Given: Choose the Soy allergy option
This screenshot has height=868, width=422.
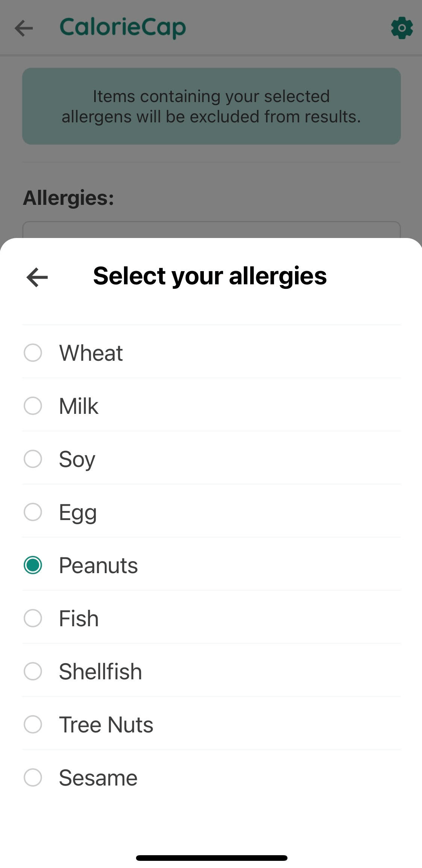Looking at the screenshot, I should pos(211,459).
